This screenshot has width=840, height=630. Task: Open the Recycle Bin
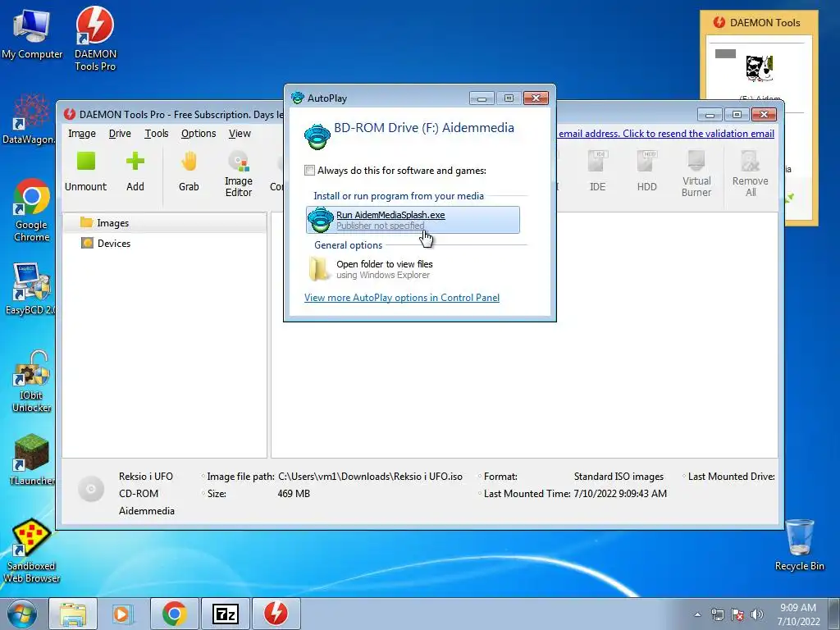[799, 546]
